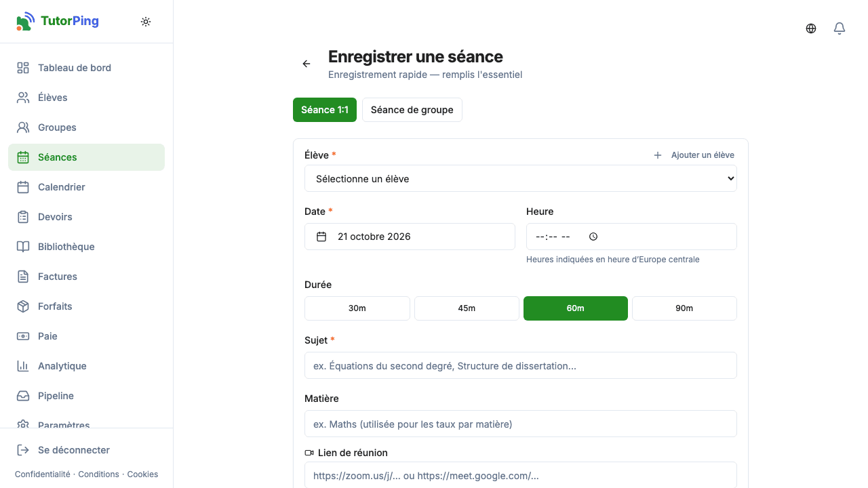868x488 pixels.
Task: Select the 60m duration option
Action: pyautogui.click(x=576, y=308)
